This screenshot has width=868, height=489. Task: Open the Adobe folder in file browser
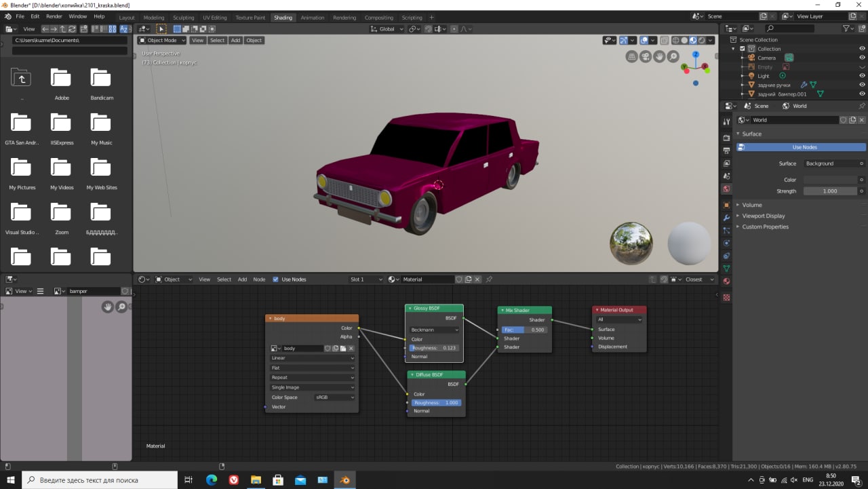coord(62,79)
